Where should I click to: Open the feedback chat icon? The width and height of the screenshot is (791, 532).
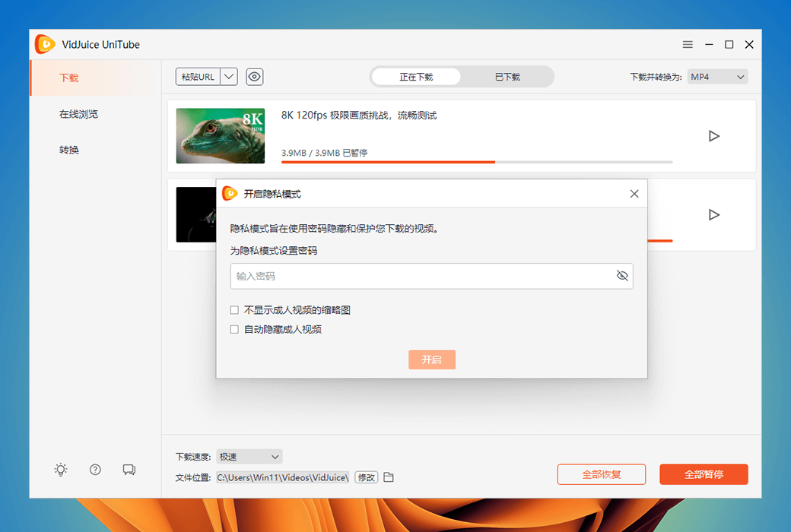coord(129,470)
